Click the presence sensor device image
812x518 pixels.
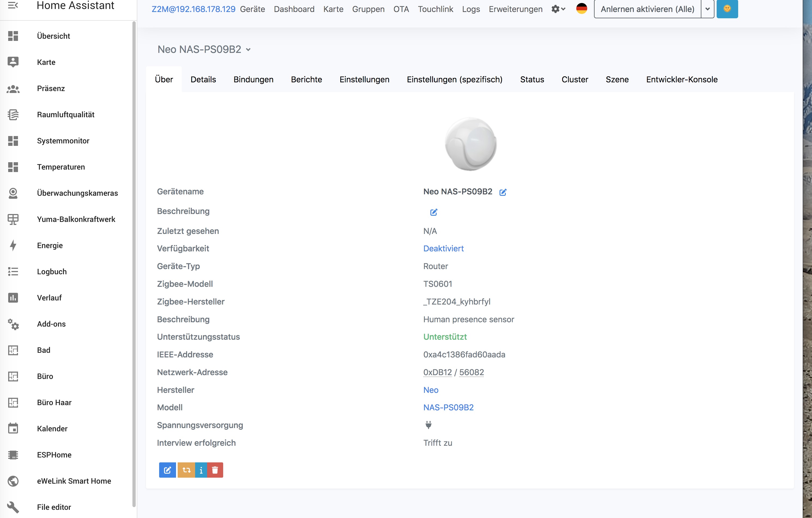tap(470, 144)
